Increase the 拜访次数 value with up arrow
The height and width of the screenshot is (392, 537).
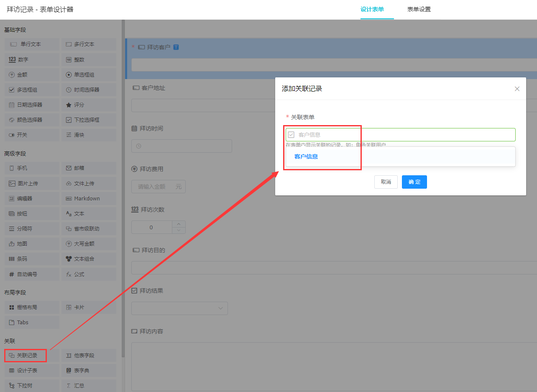[179, 224]
